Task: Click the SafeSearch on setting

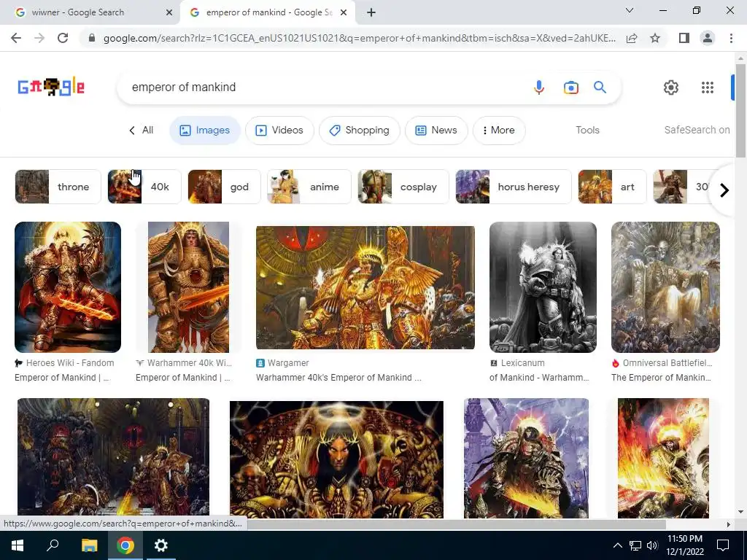Action: tap(697, 130)
